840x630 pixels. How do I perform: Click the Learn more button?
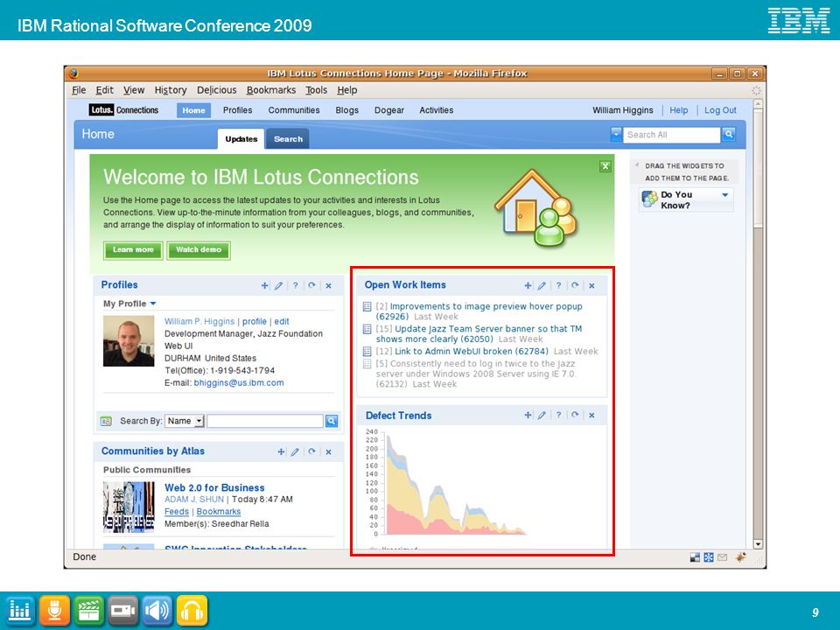pyautogui.click(x=133, y=249)
